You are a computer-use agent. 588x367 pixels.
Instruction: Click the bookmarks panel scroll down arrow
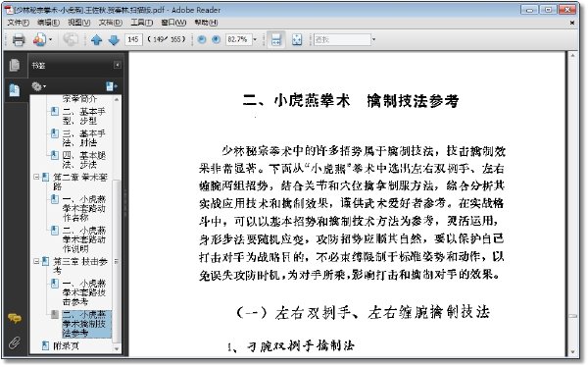click(117, 349)
